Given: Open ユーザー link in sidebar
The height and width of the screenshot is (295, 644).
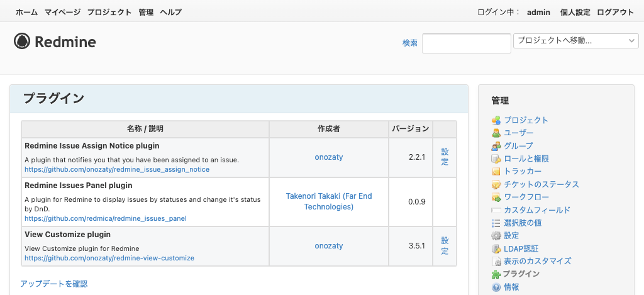Looking at the screenshot, I should click(x=519, y=133).
